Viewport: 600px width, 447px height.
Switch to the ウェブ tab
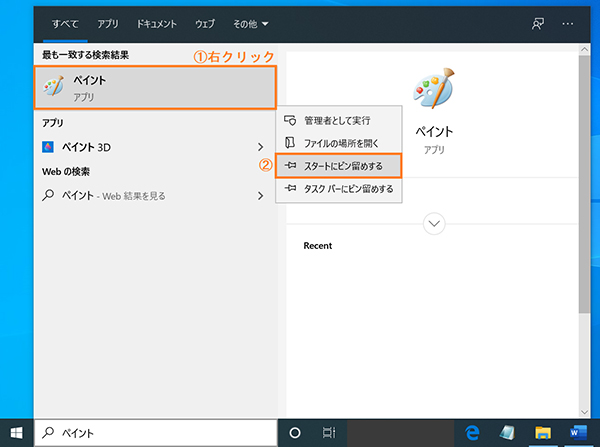(x=205, y=24)
